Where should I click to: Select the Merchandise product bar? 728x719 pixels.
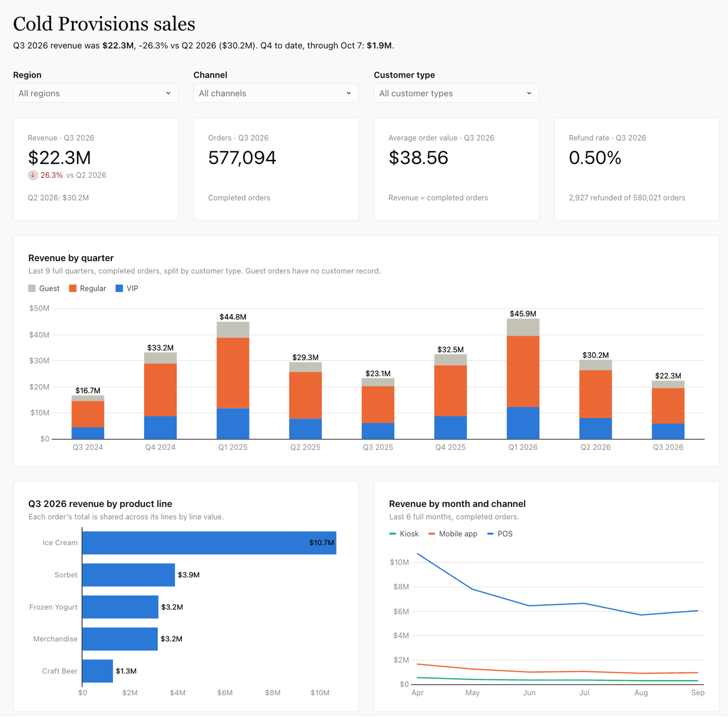tap(120, 639)
